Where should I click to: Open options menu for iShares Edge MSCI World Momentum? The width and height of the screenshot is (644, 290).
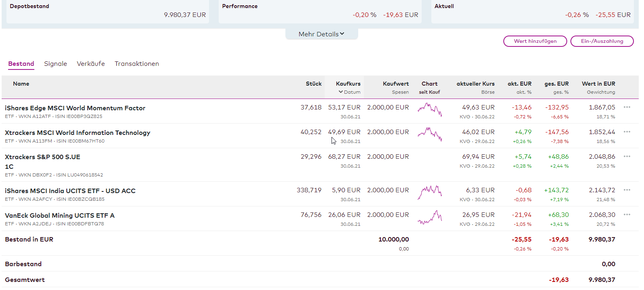click(627, 107)
